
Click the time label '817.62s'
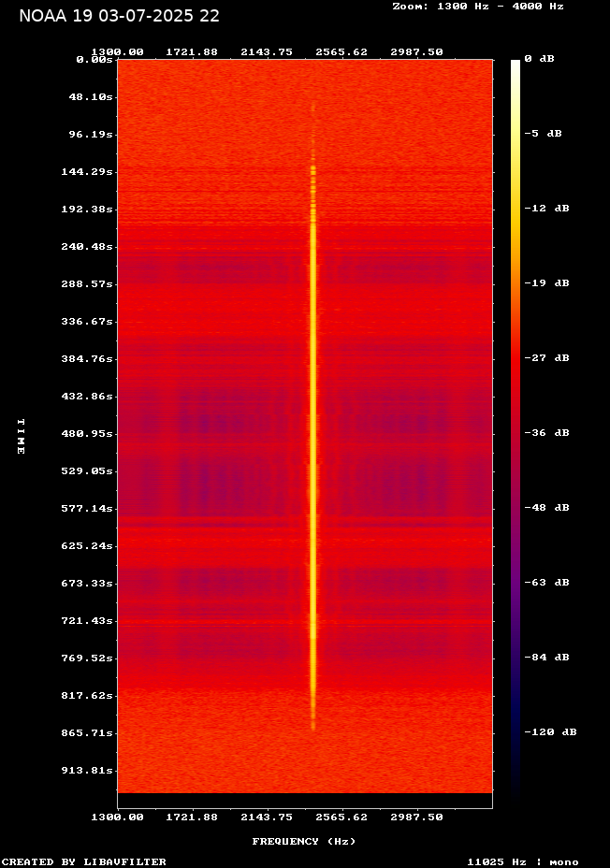pos(87,695)
